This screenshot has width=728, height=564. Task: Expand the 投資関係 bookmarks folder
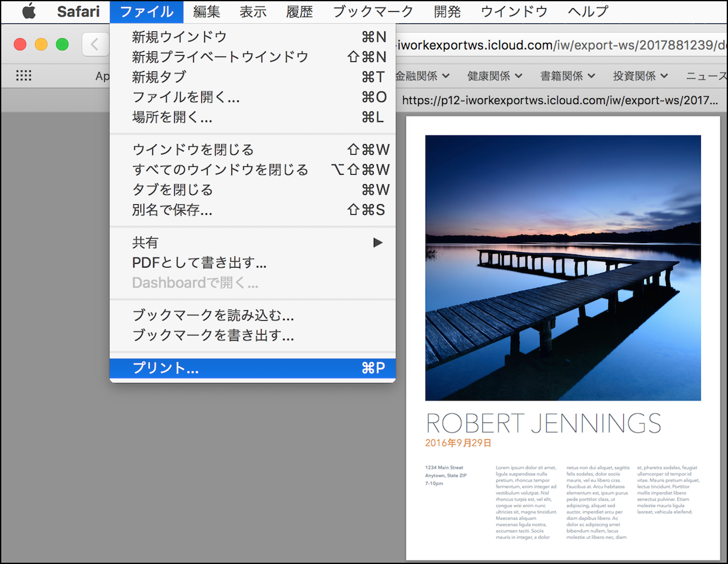click(640, 76)
